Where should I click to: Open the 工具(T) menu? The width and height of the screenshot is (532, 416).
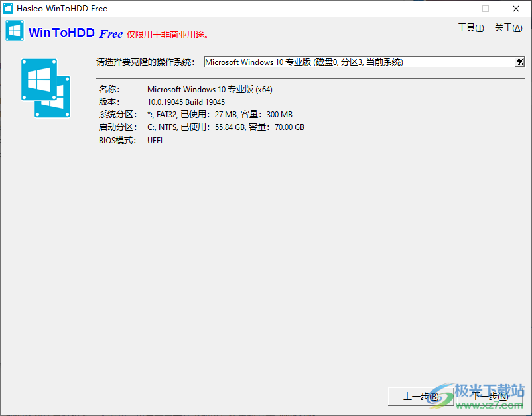coord(470,27)
